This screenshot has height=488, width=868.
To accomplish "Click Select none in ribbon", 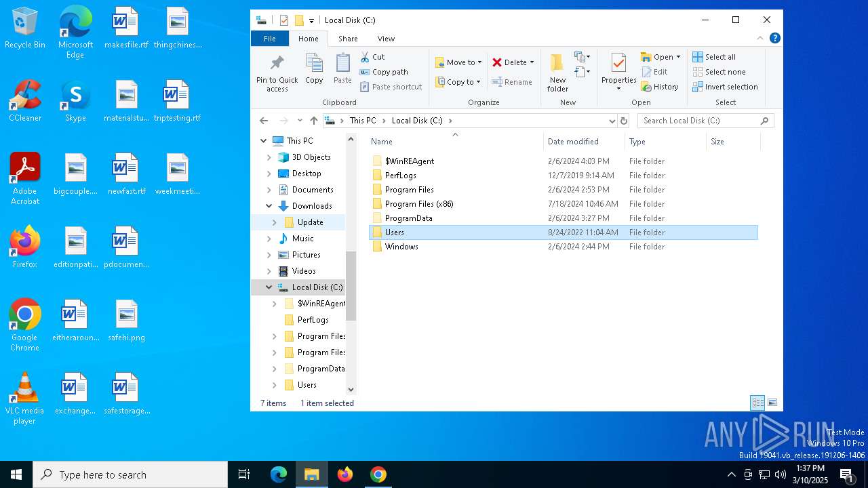I will point(719,72).
